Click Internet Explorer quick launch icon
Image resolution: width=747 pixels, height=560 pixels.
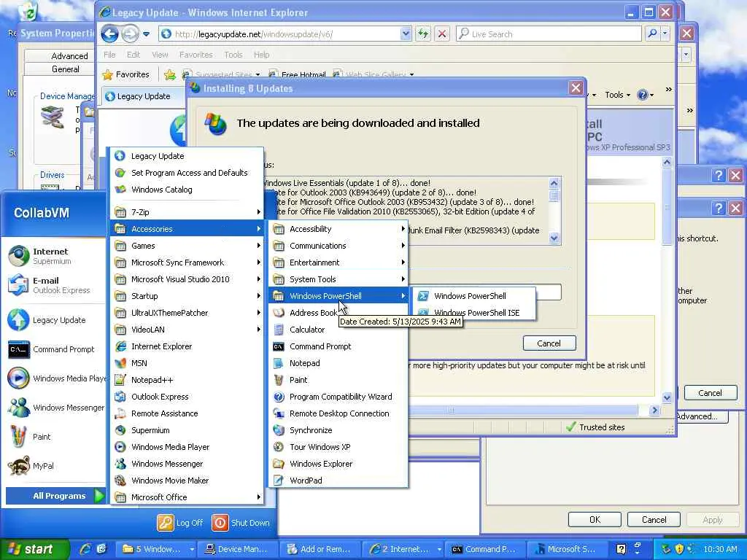(x=86, y=549)
